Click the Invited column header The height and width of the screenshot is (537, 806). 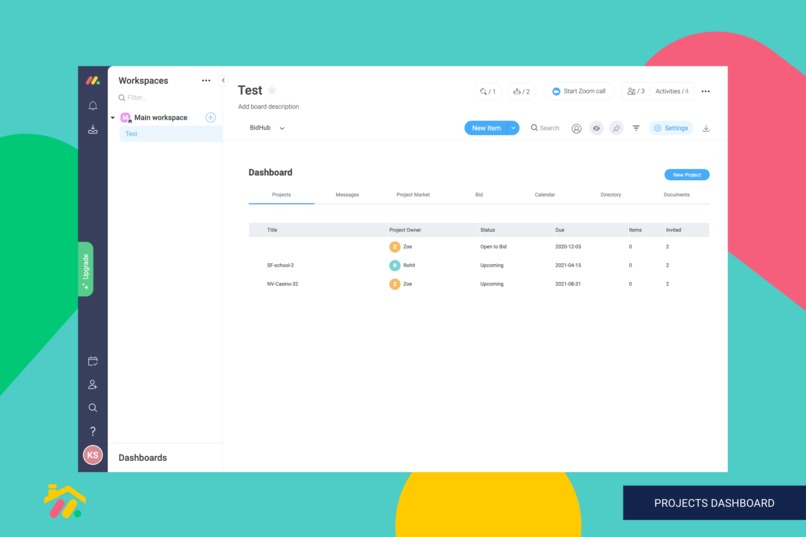tap(673, 230)
